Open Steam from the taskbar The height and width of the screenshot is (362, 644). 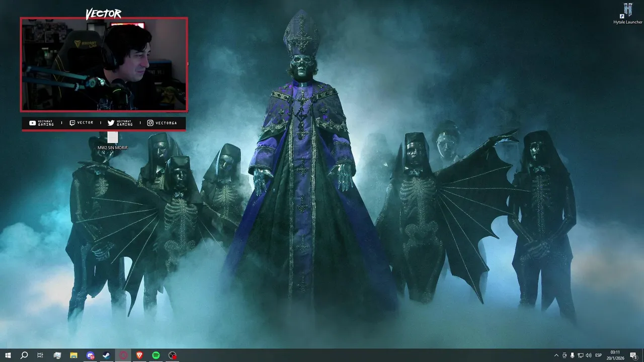(x=107, y=355)
